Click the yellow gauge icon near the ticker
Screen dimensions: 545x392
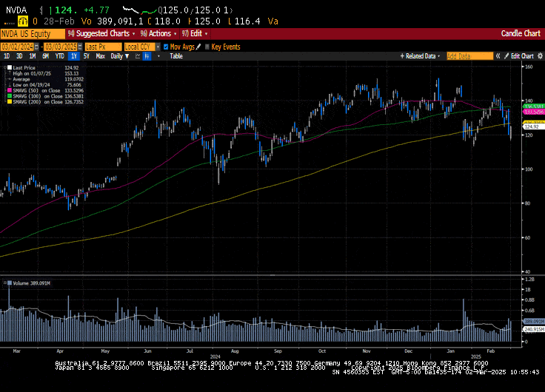[x=23, y=21]
